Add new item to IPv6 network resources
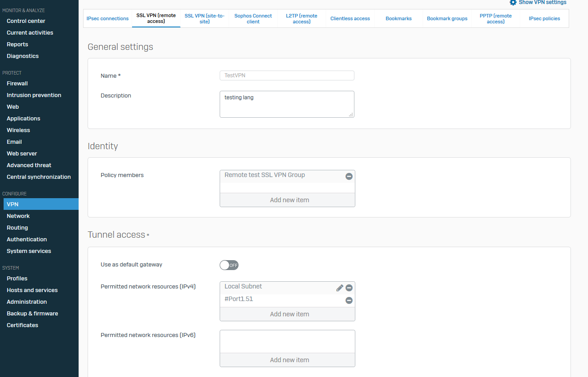The image size is (588, 377). point(289,360)
